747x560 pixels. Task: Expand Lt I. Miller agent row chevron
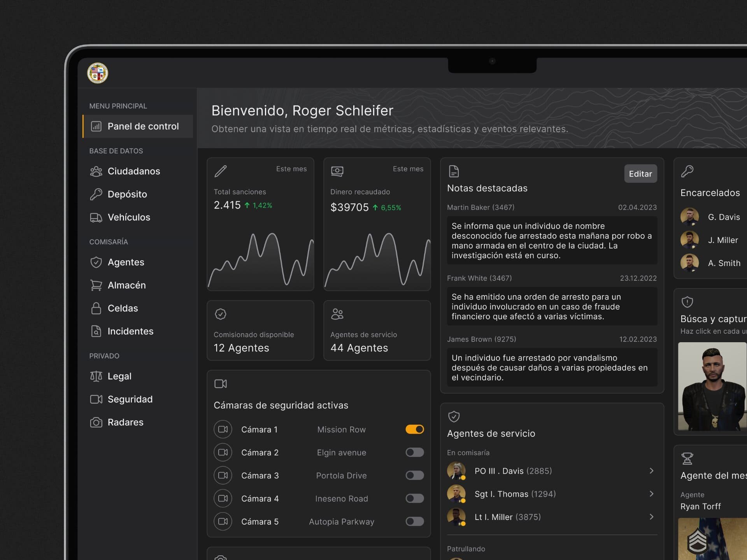tap(651, 517)
